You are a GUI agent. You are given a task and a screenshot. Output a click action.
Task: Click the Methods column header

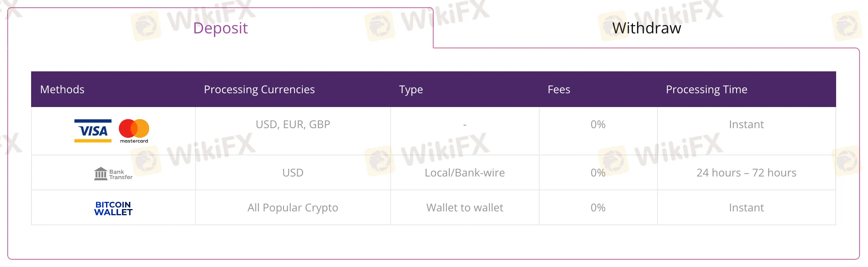tap(62, 89)
